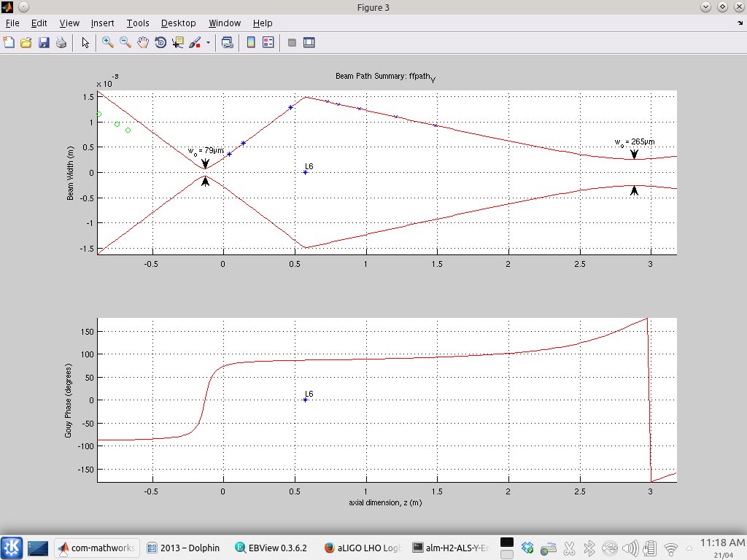747x560 pixels.
Task: Dock the figure using the corner arrow
Action: pos(740,23)
